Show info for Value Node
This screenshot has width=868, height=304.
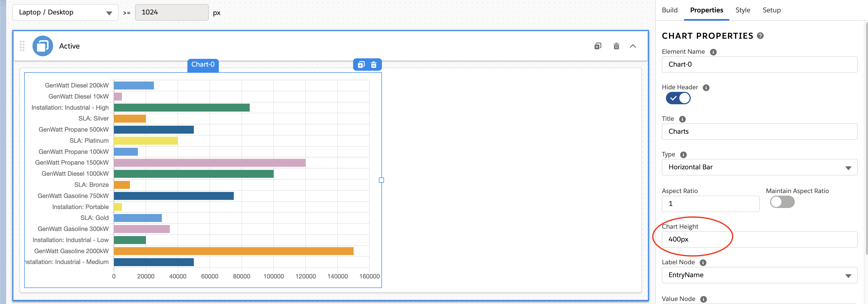(704, 299)
